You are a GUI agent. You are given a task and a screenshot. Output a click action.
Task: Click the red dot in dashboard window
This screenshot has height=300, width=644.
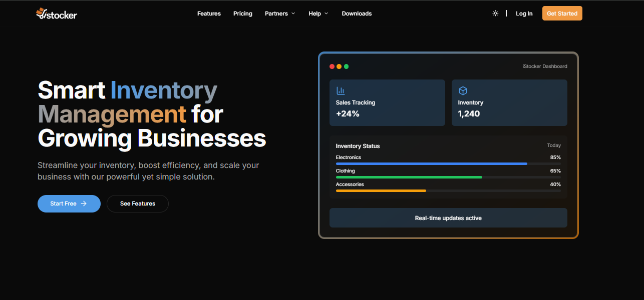coord(332,66)
